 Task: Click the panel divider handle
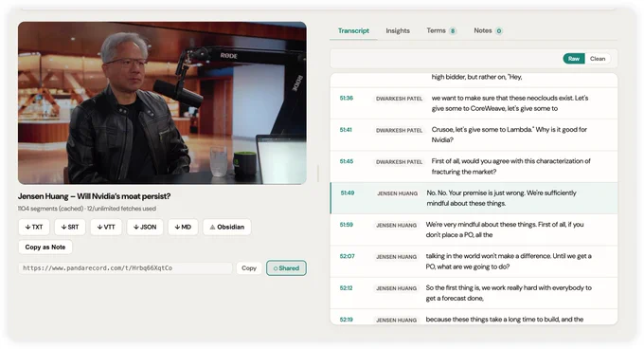pos(318,173)
